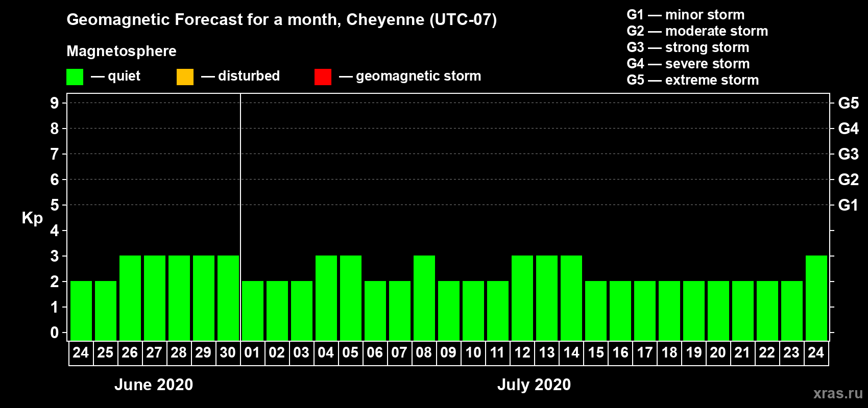Image resolution: width=868 pixels, height=408 pixels.
Task: Click date cell 05 on the axis
Action: coord(351,353)
